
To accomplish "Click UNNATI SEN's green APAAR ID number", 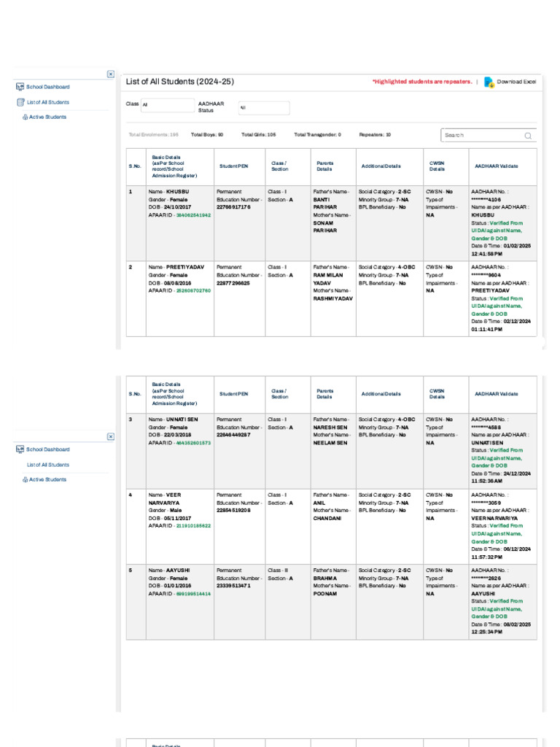I will click(x=192, y=443).
